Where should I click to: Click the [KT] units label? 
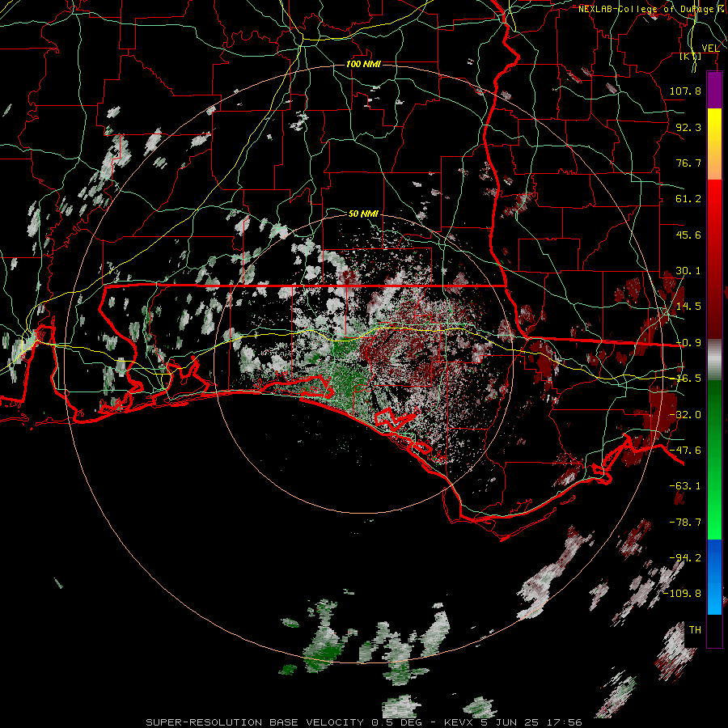[690, 56]
